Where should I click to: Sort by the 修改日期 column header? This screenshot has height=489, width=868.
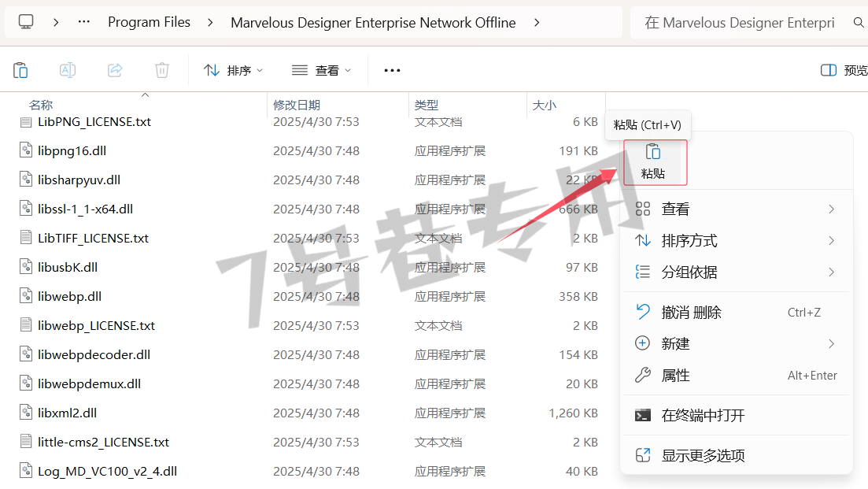[x=297, y=105]
